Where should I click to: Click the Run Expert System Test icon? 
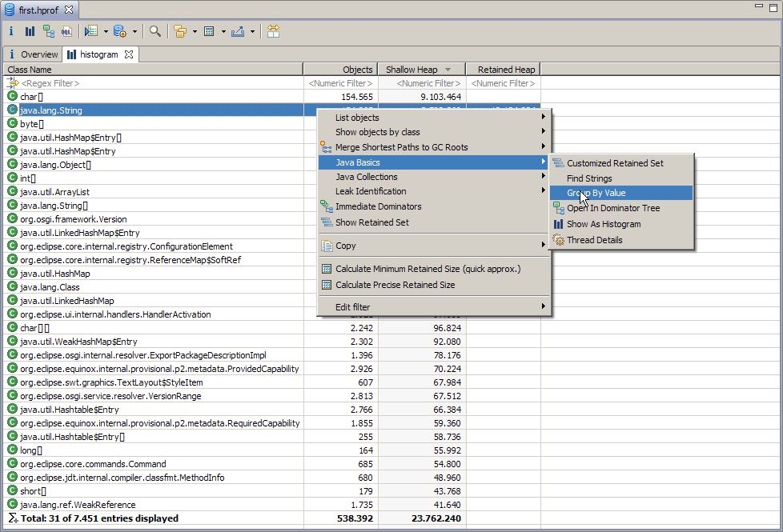[x=90, y=31]
